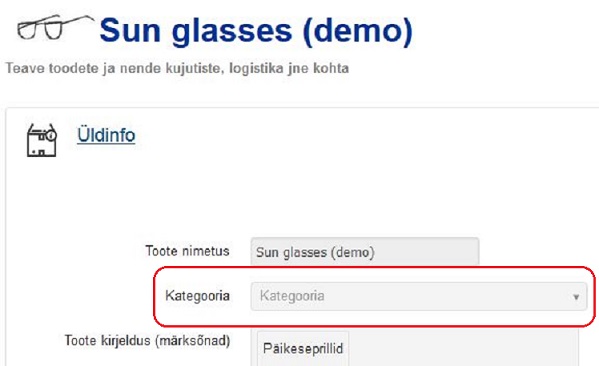
Task: Click the Toote nimetus label
Action: (187, 251)
